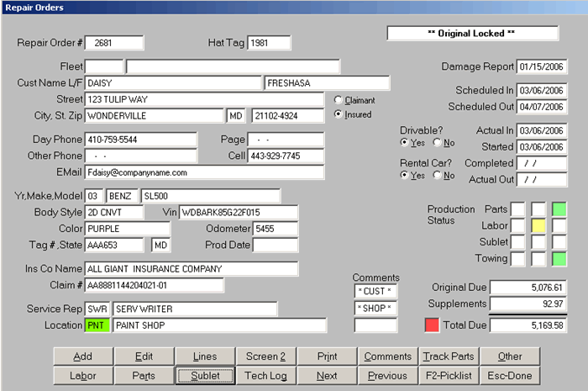Click the red Total Due indicator
This screenshot has height=391, width=588.
[432, 325]
